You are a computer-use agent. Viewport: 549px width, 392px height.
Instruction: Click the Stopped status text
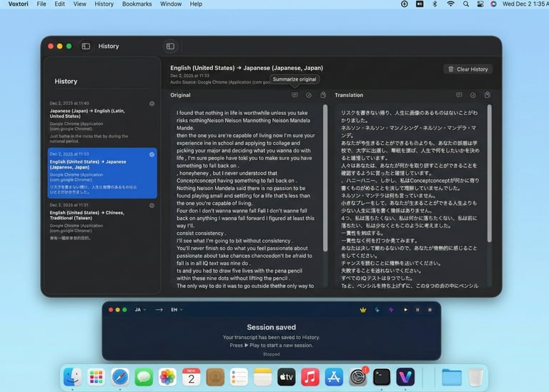[272, 354]
